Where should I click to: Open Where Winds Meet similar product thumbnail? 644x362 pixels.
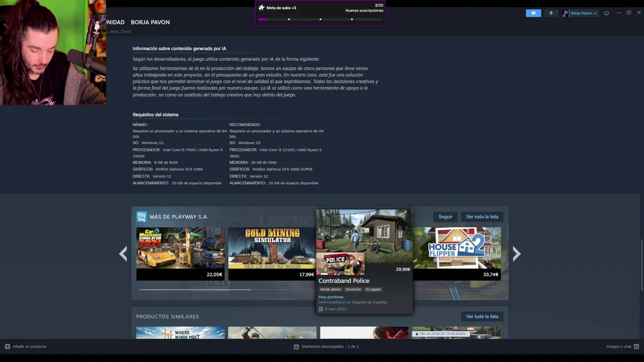(x=181, y=332)
